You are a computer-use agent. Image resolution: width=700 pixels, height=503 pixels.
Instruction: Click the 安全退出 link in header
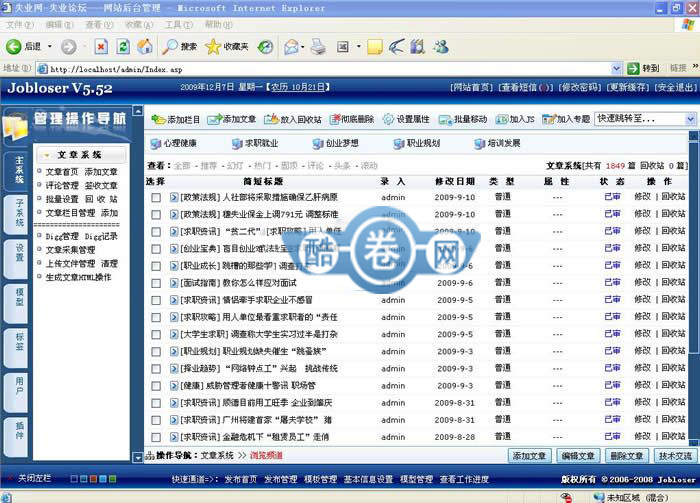coord(675,87)
